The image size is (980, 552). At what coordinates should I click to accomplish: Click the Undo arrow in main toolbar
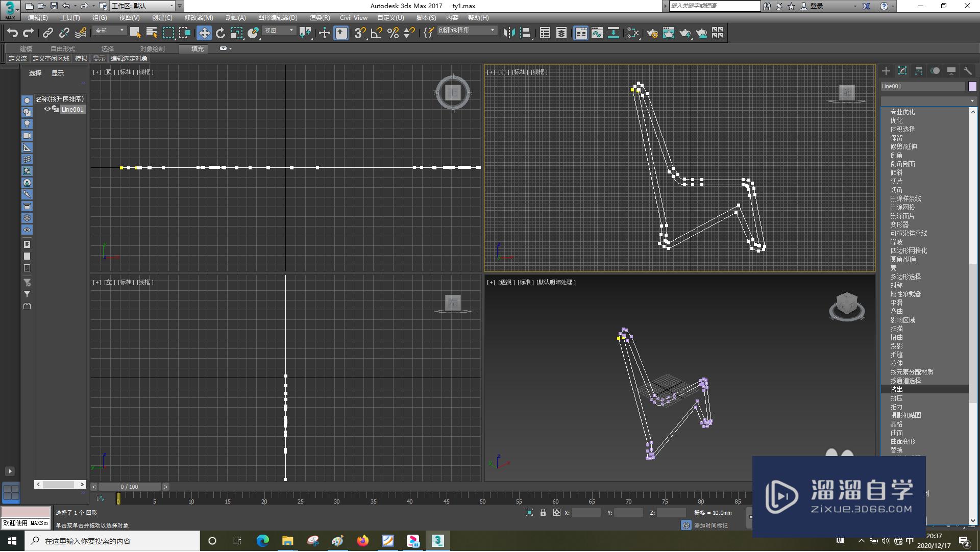coord(12,33)
